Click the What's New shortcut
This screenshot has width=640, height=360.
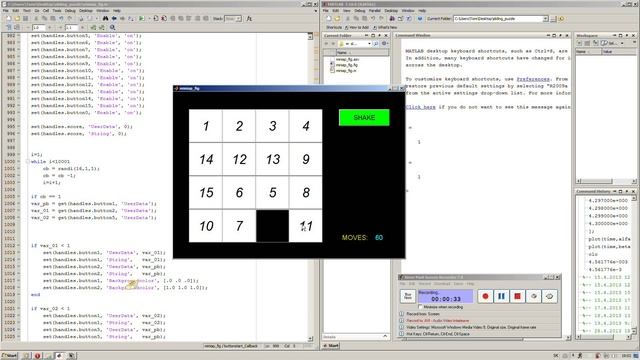[x=385, y=27]
